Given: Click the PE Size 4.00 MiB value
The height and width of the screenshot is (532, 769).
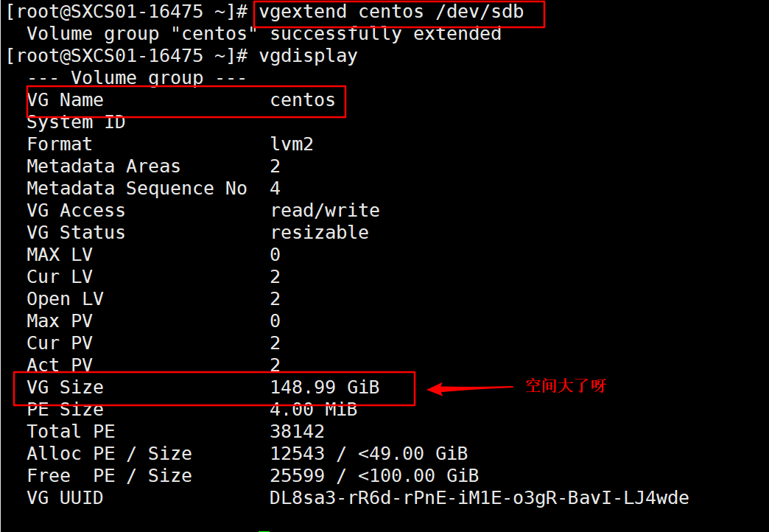Looking at the screenshot, I should (x=314, y=409).
